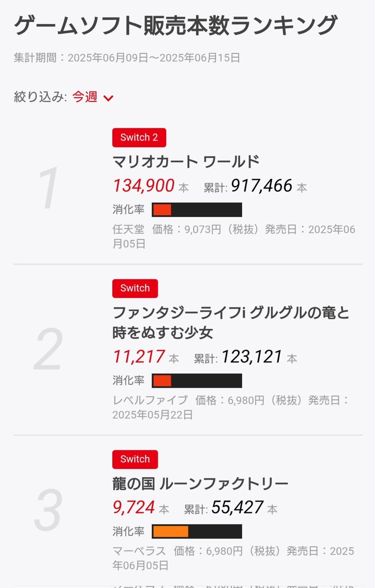
Task: Click the 134,900 weekly sales figure
Action: coord(144,186)
